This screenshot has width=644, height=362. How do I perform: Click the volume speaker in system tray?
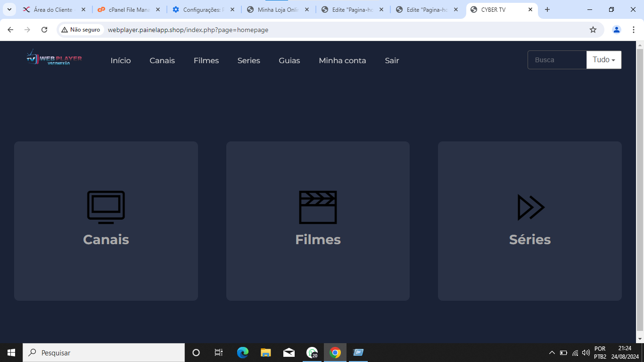click(x=586, y=352)
